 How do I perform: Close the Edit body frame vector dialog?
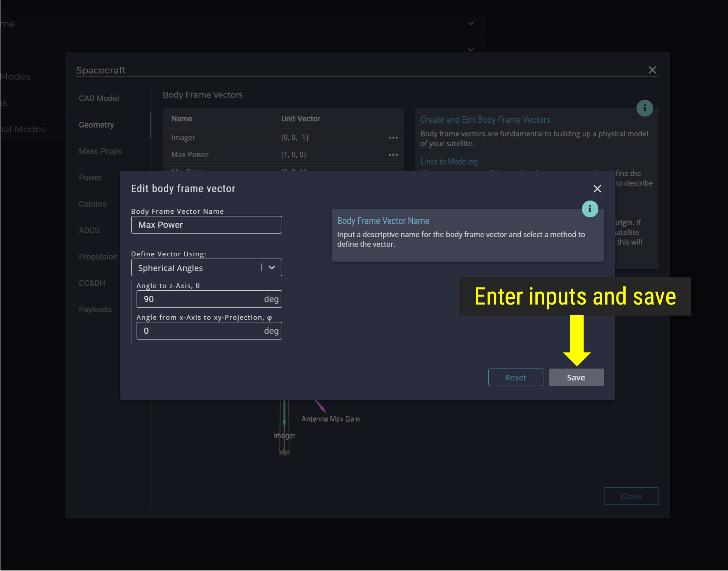click(597, 189)
